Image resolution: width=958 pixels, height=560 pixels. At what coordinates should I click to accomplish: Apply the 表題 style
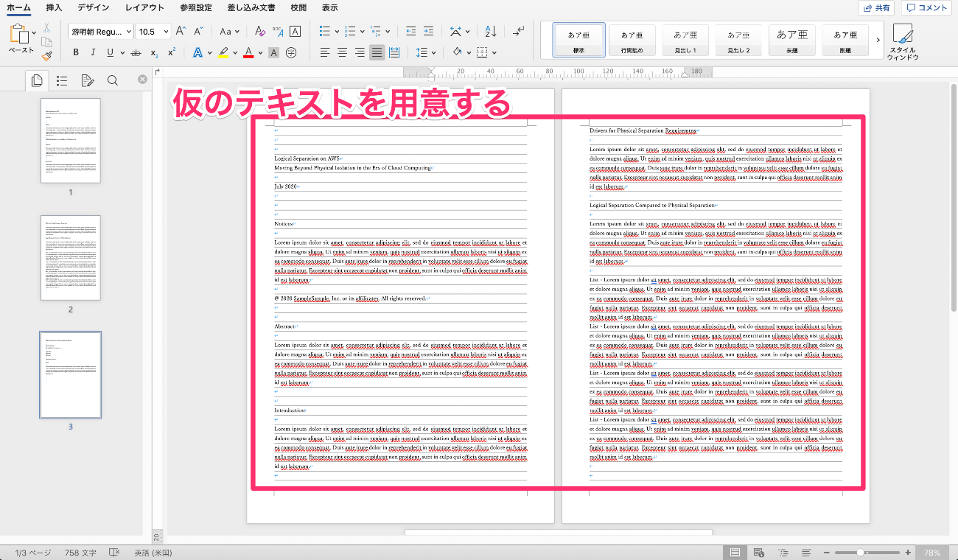(792, 40)
